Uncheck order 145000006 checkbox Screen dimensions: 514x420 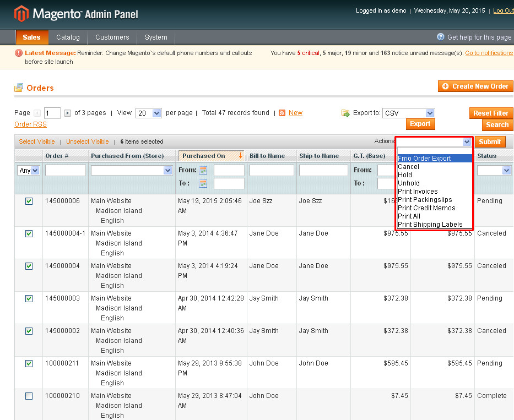(x=29, y=201)
